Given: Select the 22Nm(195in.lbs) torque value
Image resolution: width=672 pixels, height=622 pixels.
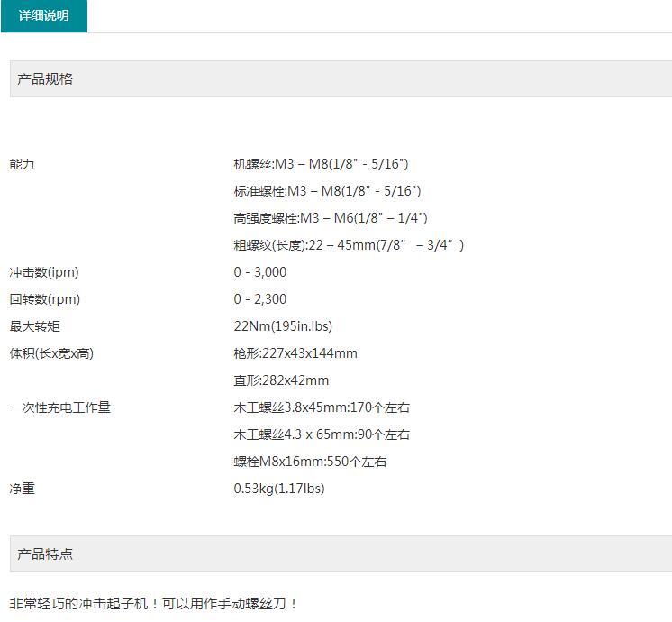Looking at the screenshot, I should 283,326.
